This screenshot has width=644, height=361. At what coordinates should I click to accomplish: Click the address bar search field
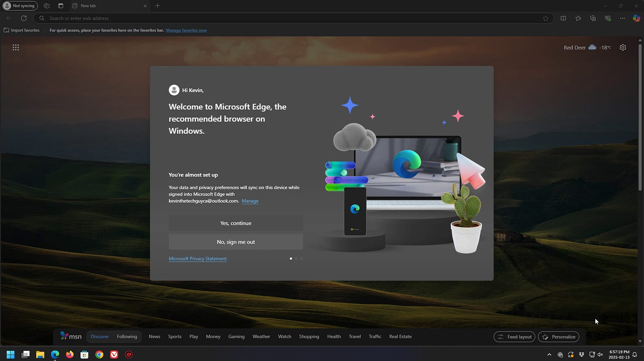[x=294, y=18]
